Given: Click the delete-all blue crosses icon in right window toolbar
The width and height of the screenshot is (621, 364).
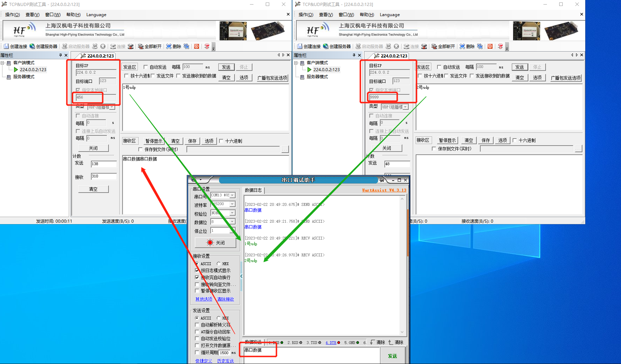Looking at the screenshot, I should [x=480, y=46].
